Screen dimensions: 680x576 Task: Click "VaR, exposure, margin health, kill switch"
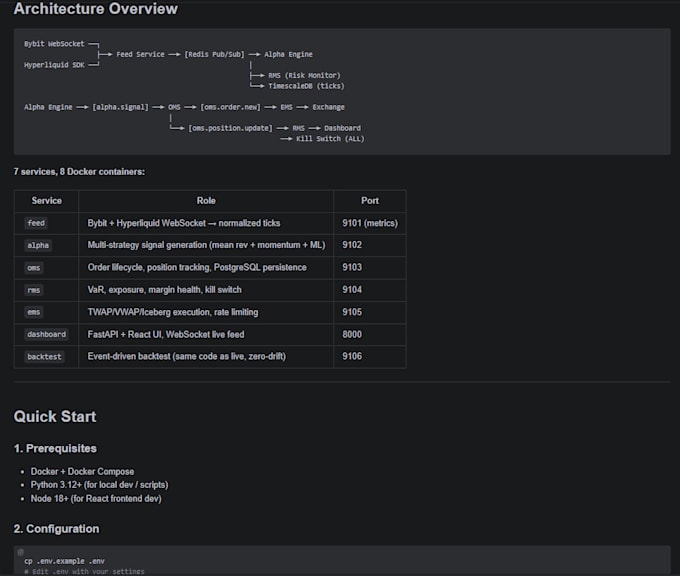click(164, 290)
